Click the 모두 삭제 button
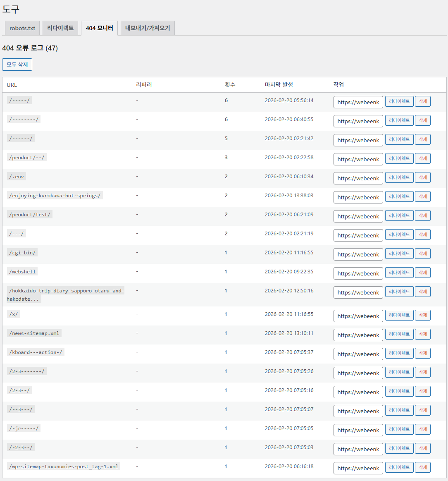This screenshot has height=481, width=448. click(x=17, y=65)
